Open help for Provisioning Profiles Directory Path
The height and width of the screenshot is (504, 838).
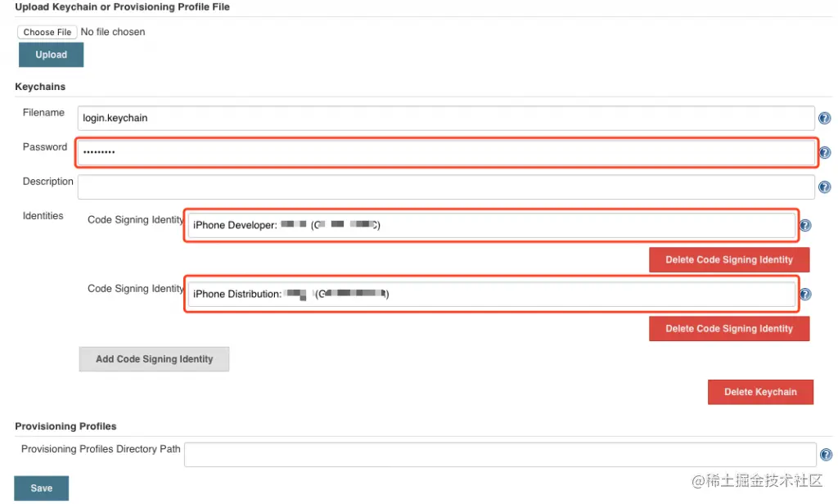826,455
